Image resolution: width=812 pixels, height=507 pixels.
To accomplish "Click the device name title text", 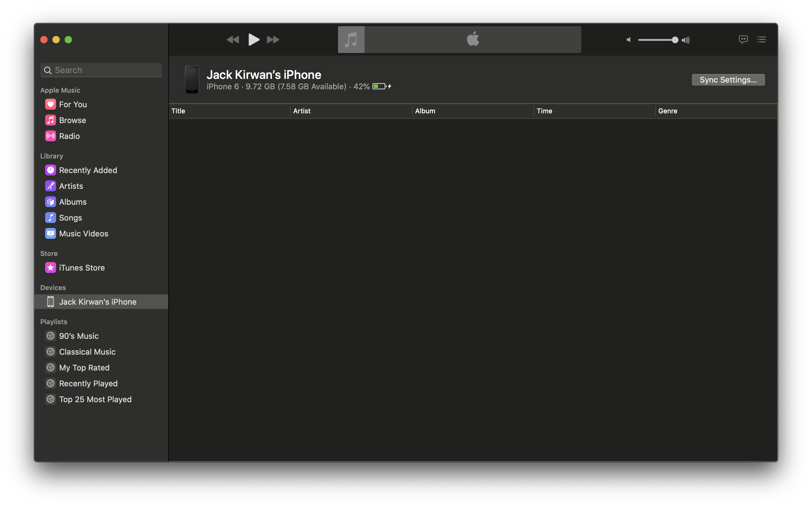I will point(264,75).
